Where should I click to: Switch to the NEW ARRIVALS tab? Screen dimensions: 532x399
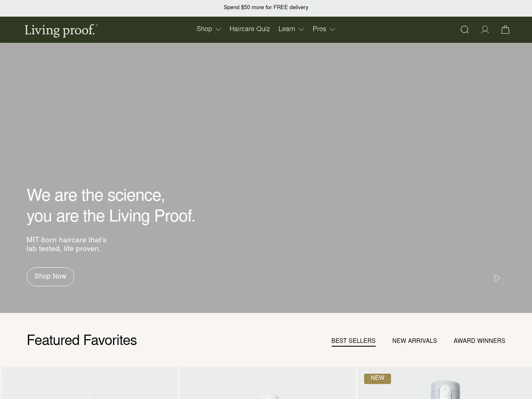414,341
